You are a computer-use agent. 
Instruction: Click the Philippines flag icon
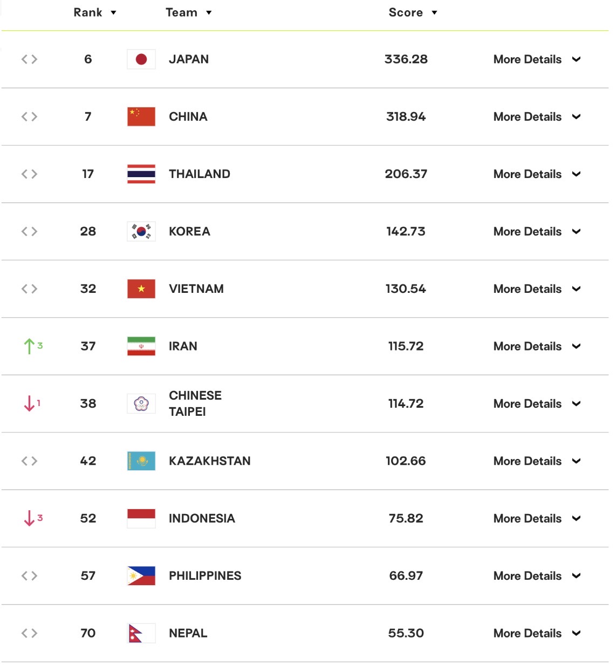click(x=141, y=576)
